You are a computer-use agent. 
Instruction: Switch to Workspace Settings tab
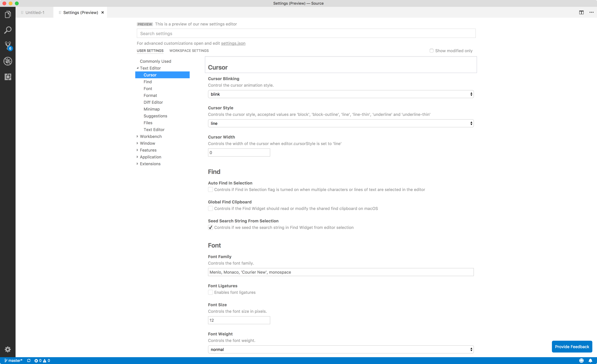[189, 51]
